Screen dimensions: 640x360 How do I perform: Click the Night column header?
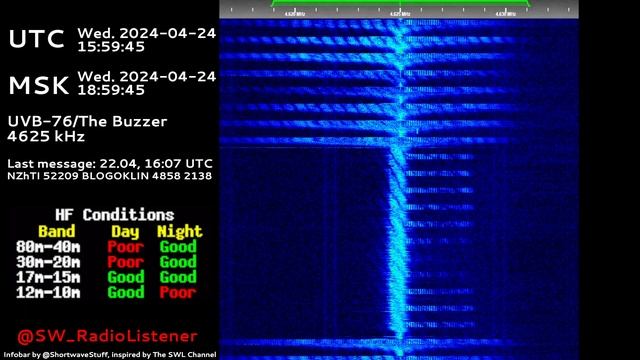pyautogui.click(x=180, y=231)
